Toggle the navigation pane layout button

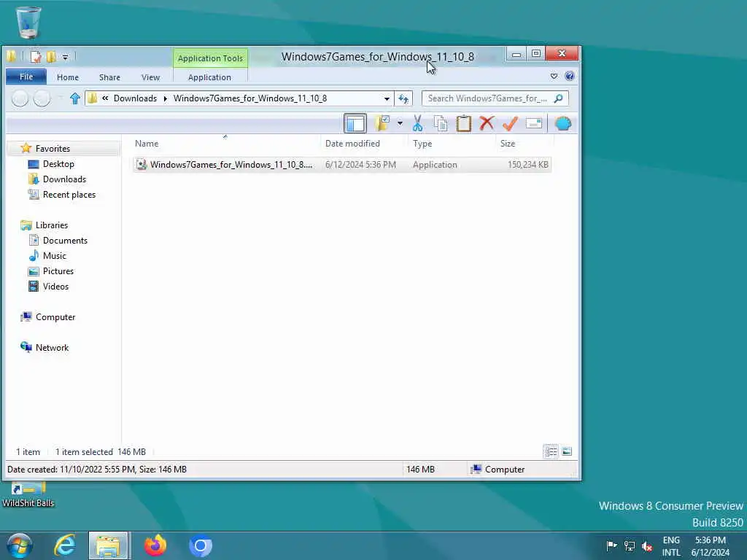tap(355, 124)
